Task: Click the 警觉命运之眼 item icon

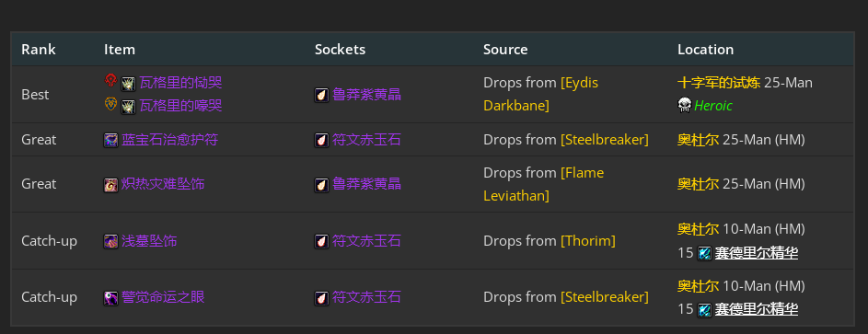Action: pyautogui.click(x=110, y=298)
